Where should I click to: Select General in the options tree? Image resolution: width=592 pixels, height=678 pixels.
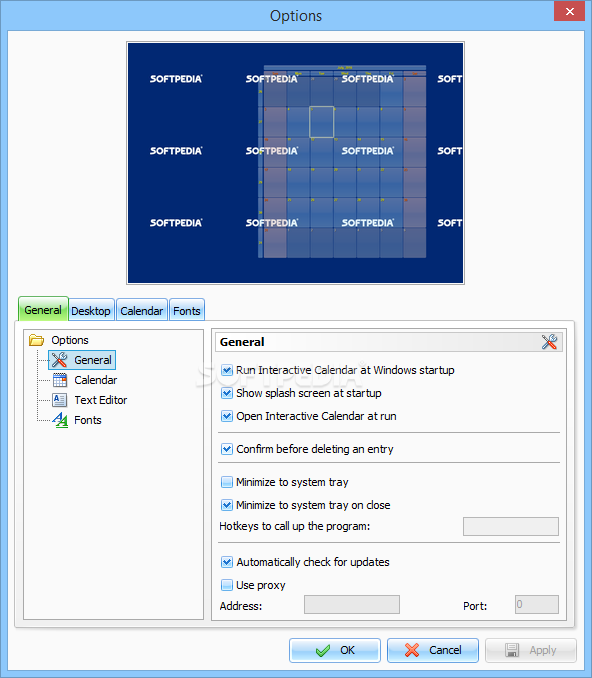(x=93, y=360)
